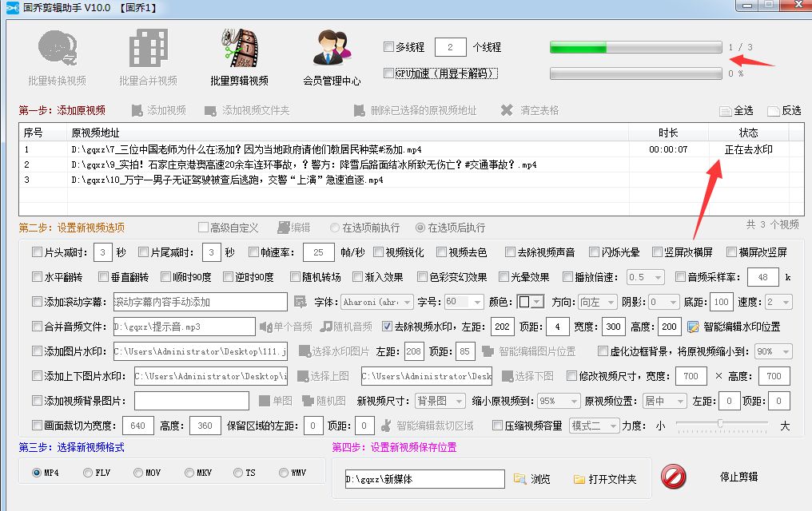
Task: Expand the 压缩视频容量 模式二 dropdown
Action: (594, 426)
